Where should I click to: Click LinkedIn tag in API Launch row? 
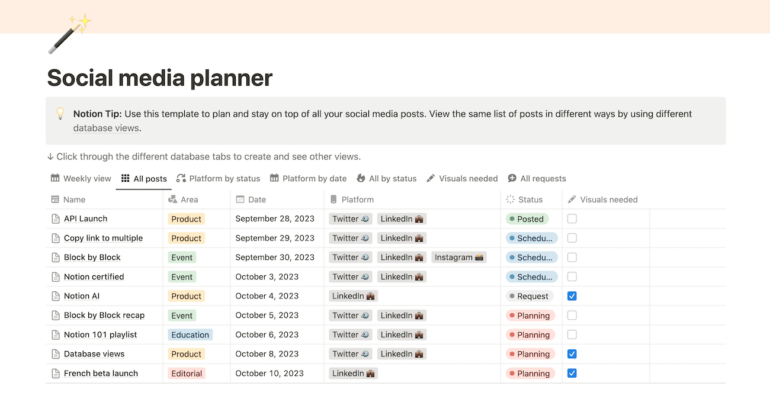coord(402,219)
